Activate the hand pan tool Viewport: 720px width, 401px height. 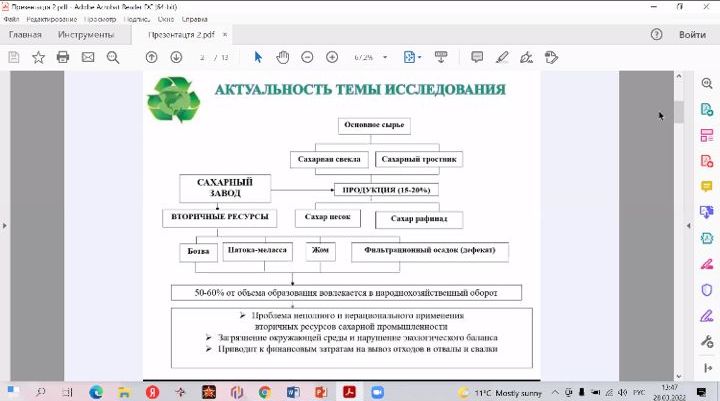coord(283,57)
